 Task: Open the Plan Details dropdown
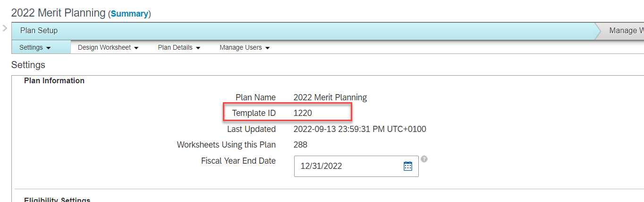click(x=179, y=47)
